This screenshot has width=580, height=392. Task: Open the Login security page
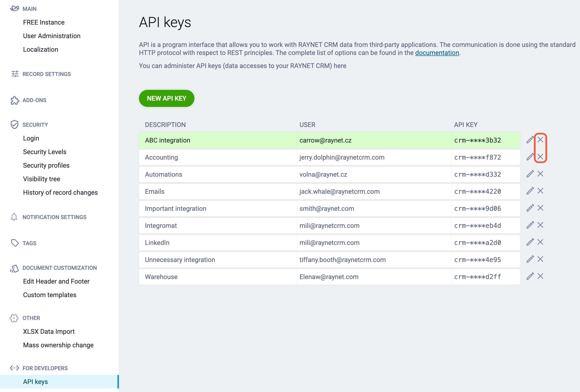pos(31,138)
